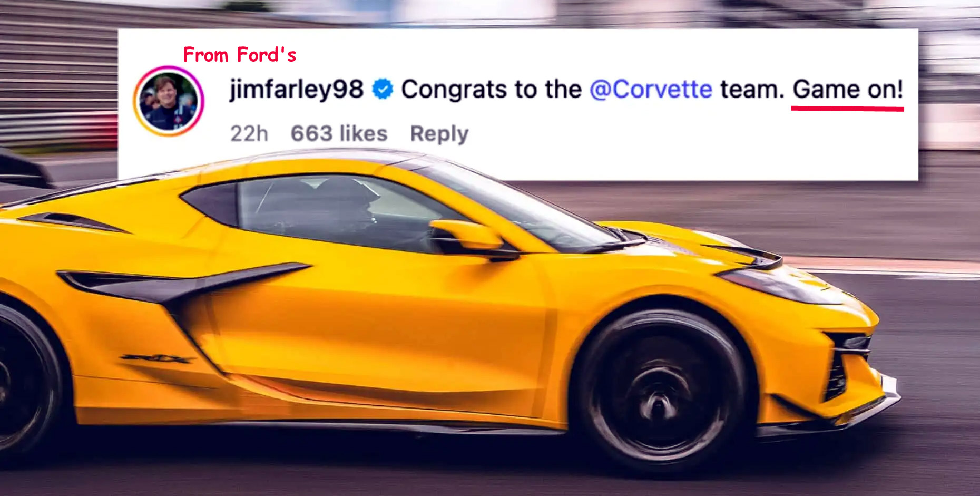The image size is (980, 496).
Task: Click Reply under the comment
Action: pyautogui.click(x=439, y=134)
